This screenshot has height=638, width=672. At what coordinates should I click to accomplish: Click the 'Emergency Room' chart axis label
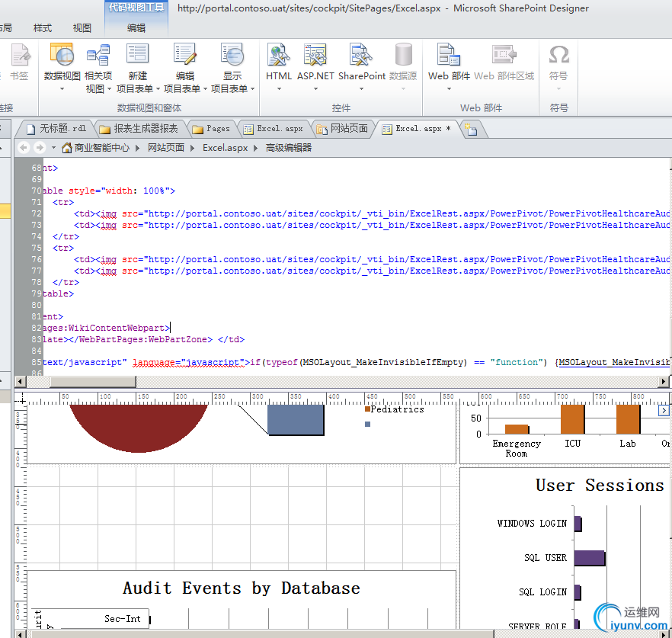517,448
